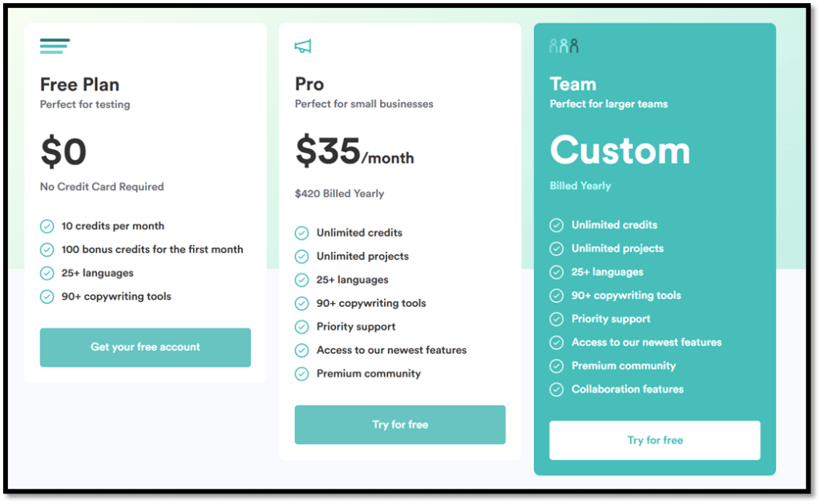
Task: Click Get your free account button
Action: click(145, 348)
